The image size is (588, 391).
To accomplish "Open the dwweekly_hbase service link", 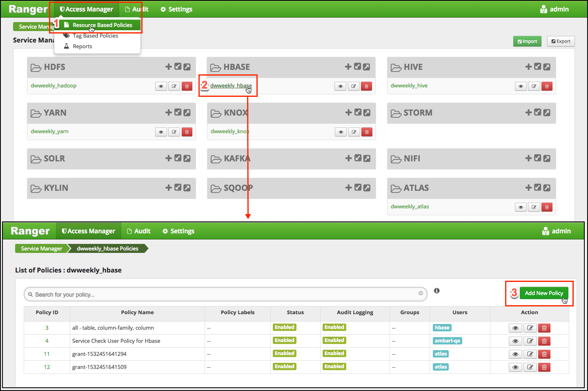I will (x=231, y=85).
